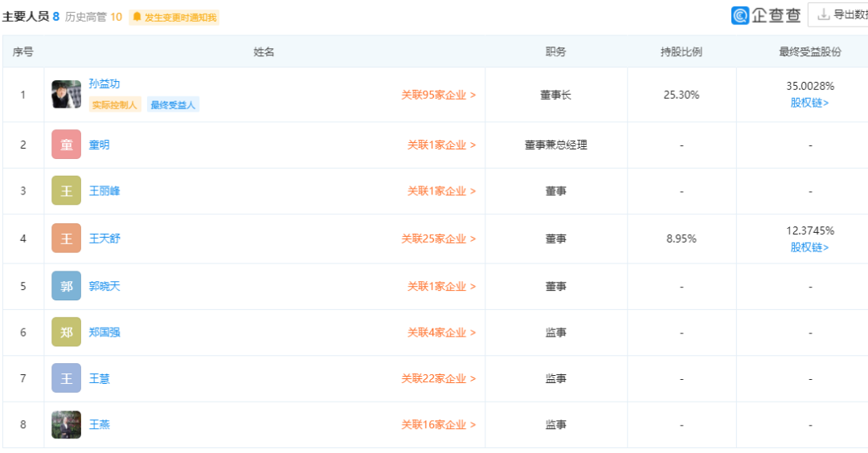Screen dimensions: 868x453
Task: Click the 童 avatar icon for 童明
Action: click(x=67, y=145)
